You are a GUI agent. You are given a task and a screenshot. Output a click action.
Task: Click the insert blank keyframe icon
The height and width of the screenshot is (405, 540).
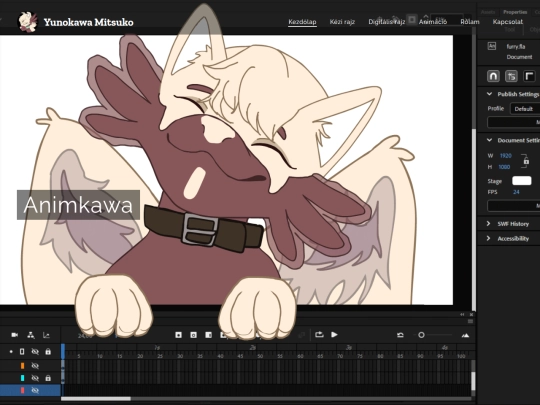[194, 335]
